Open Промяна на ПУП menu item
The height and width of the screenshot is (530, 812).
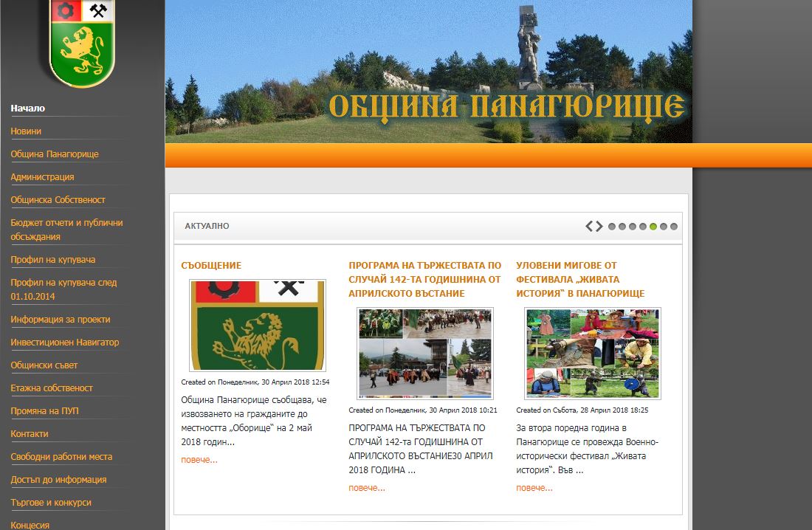pyautogui.click(x=44, y=411)
